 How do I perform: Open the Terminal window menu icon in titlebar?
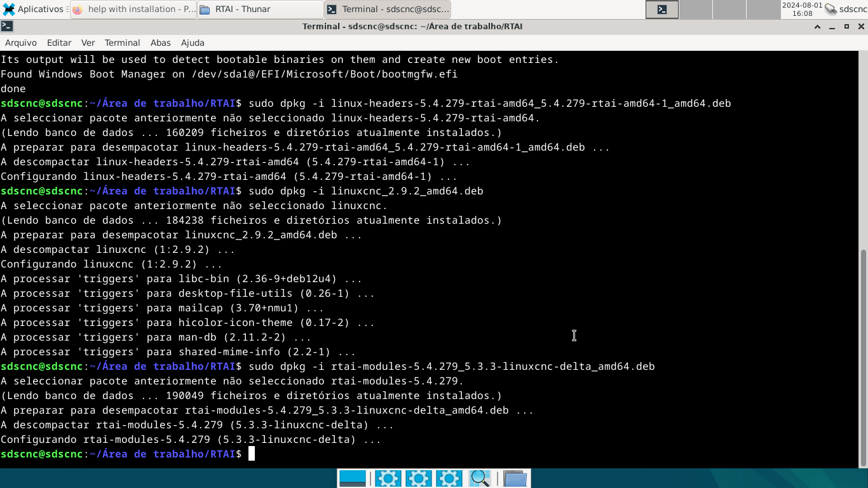tap(6, 26)
